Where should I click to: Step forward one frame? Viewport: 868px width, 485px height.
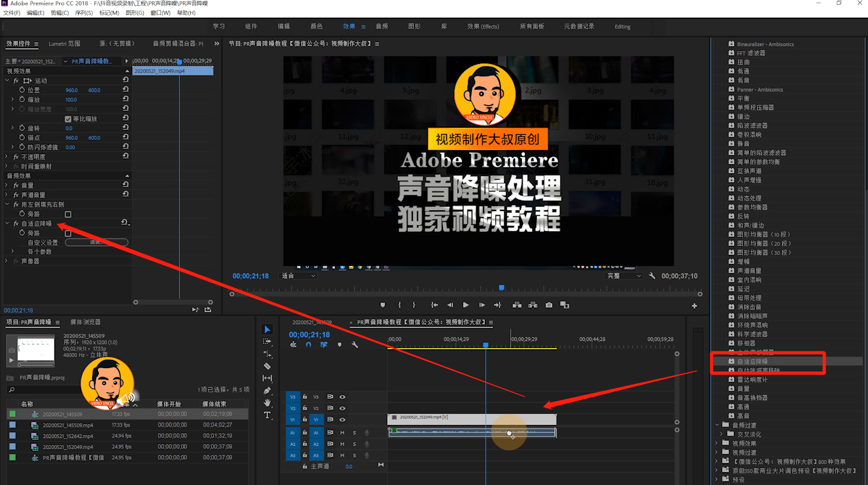pos(482,305)
